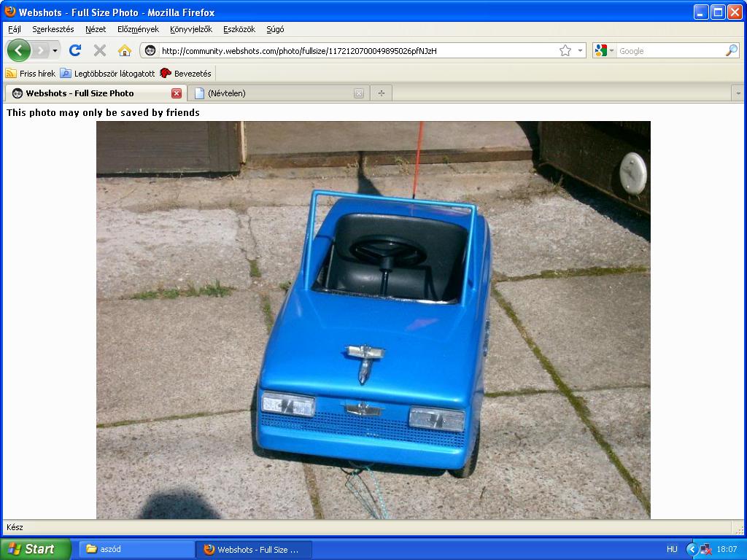Click the Webshots Firefox taskbar button
Screen dimensions: 747x560
tap(254, 549)
